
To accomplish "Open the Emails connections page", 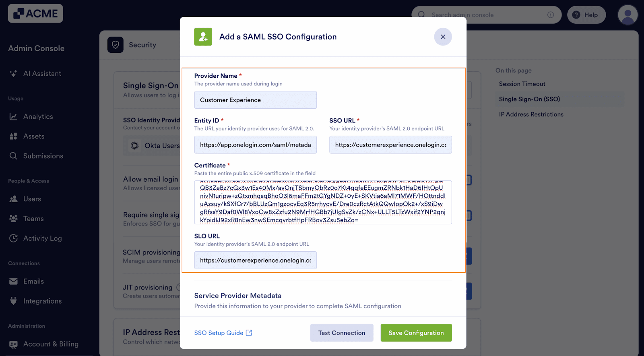I will click(x=34, y=281).
